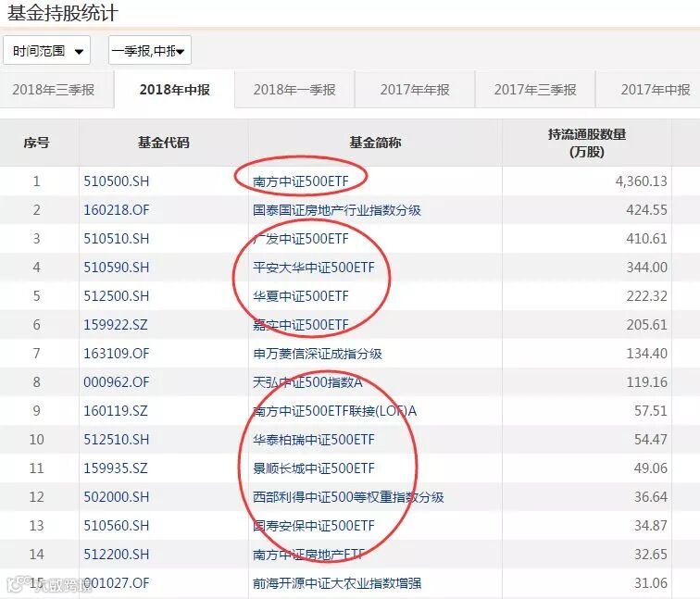Open fund code 510510.SH link
The width and height of the screenshot is (700, 599).
(116, 238)
